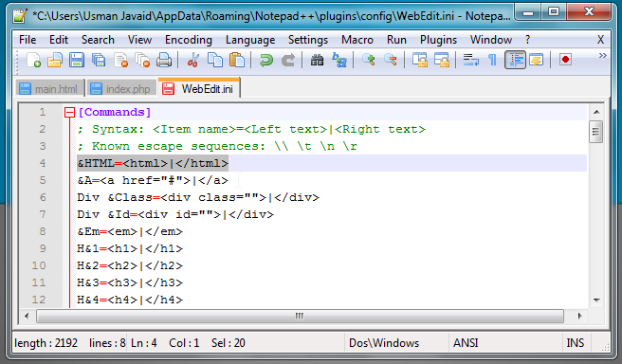Click the Notepad++ title bar icon
This screenshot has height=364, width=622.
point(20,16)
